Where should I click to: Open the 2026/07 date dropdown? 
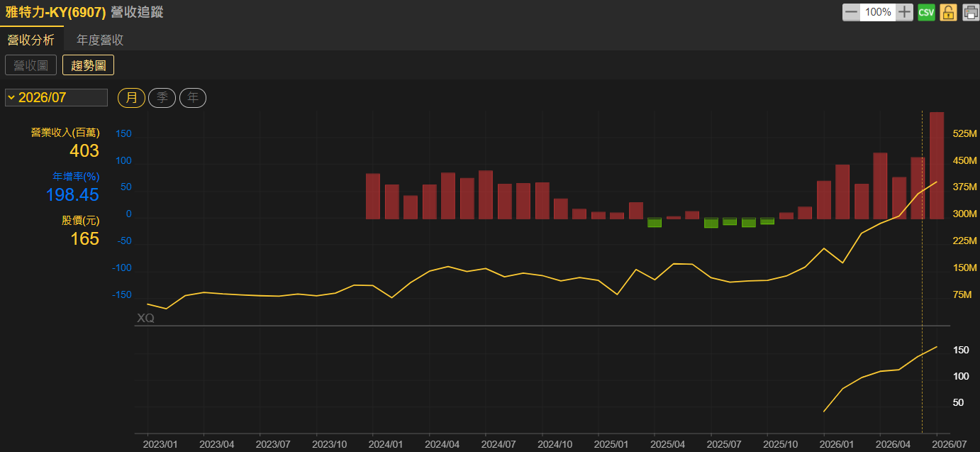click(x=56, y=97)
